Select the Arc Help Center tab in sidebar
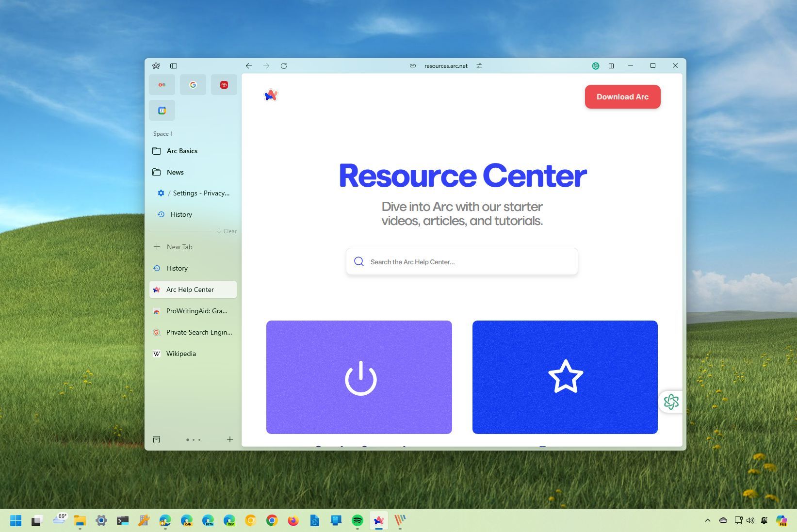Image resolution: width=797 pixels, height=532 pixels. click(x=190, y=290)
